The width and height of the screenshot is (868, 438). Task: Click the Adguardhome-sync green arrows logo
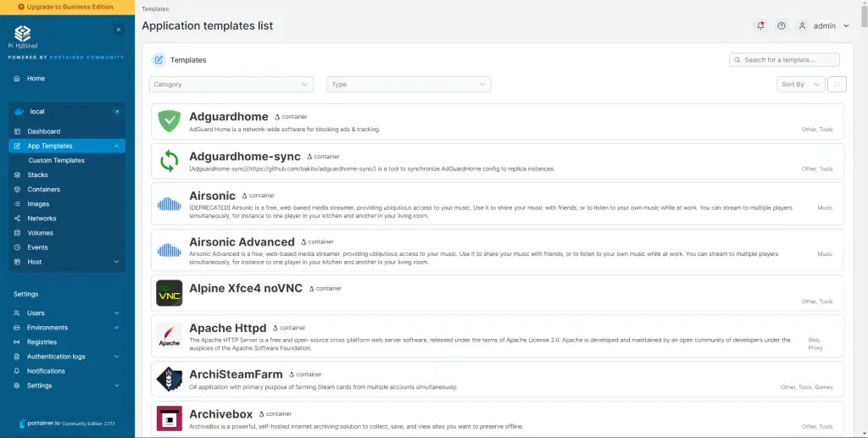[170, 161]
